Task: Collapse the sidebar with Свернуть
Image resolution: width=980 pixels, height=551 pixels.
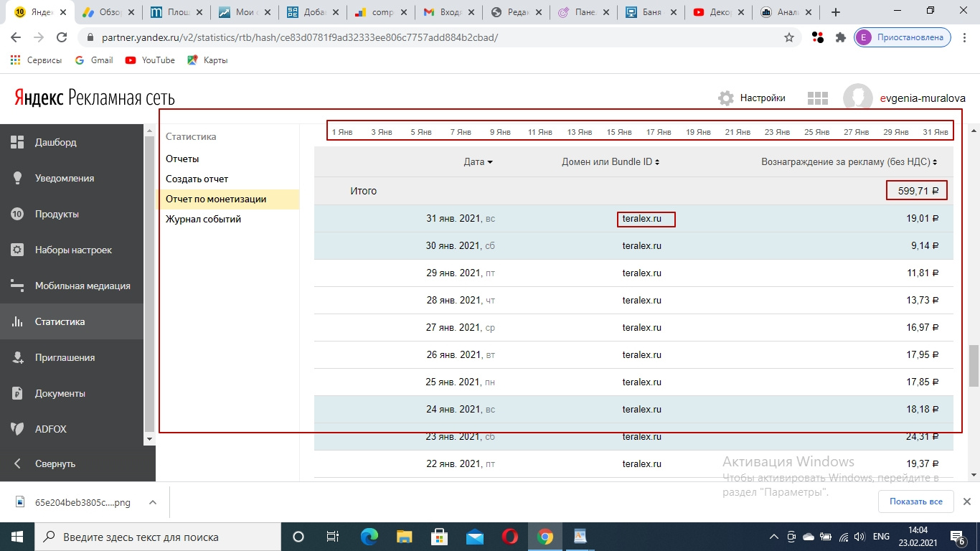Action: click(55, 463)
